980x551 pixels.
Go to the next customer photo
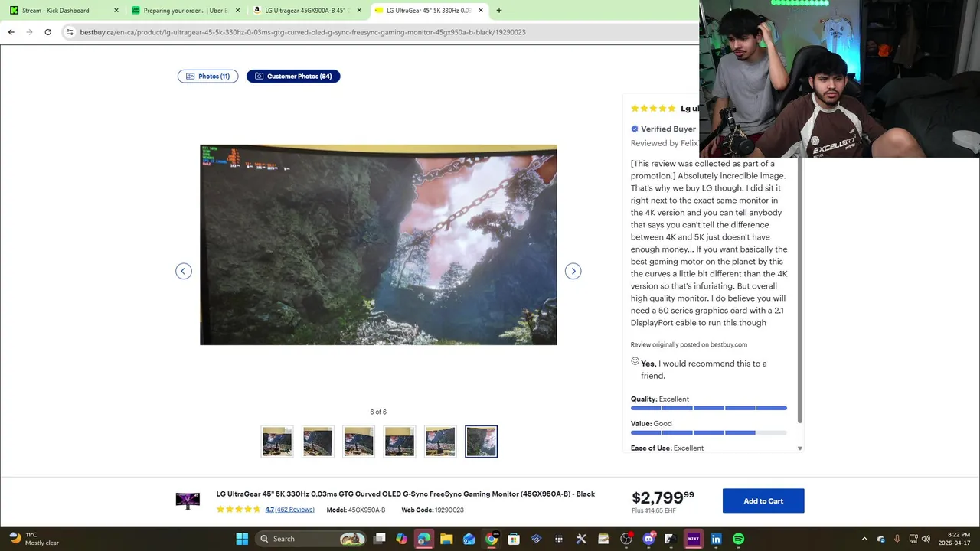coord(573,271)
